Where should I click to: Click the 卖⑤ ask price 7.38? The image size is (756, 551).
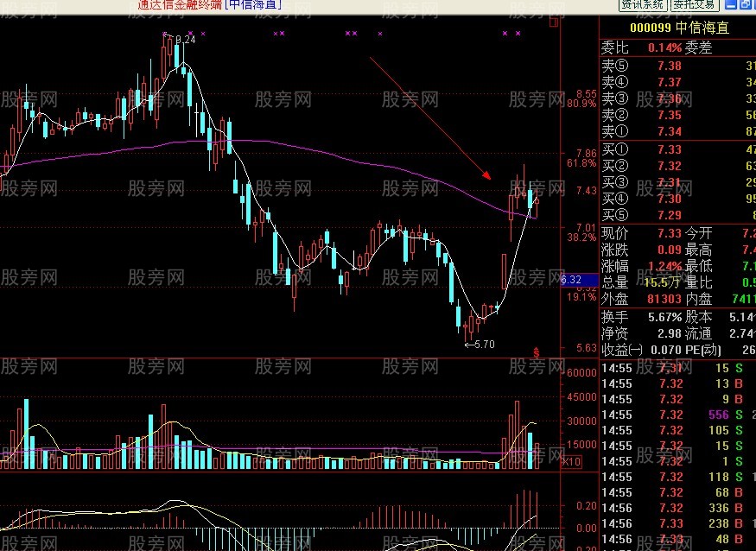point(670,66)
